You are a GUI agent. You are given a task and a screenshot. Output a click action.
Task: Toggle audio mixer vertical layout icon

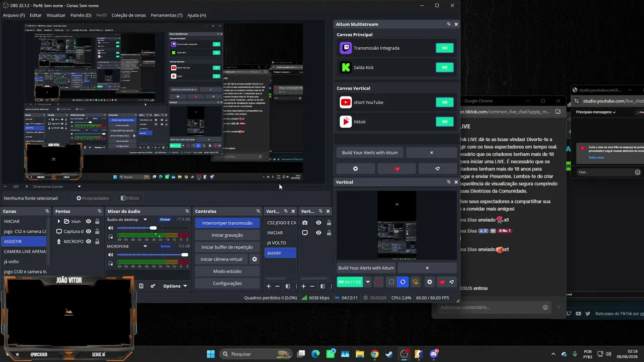[x=141, y=286]
